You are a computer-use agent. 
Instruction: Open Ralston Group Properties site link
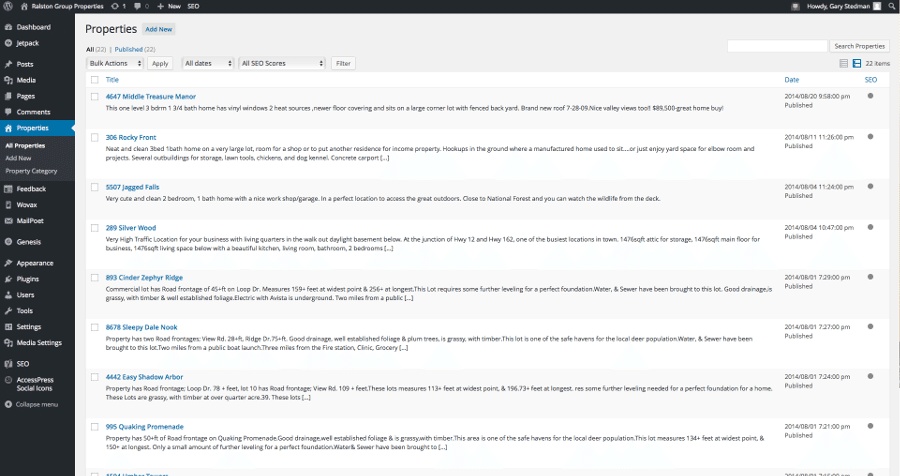click(x=62, y=6)
